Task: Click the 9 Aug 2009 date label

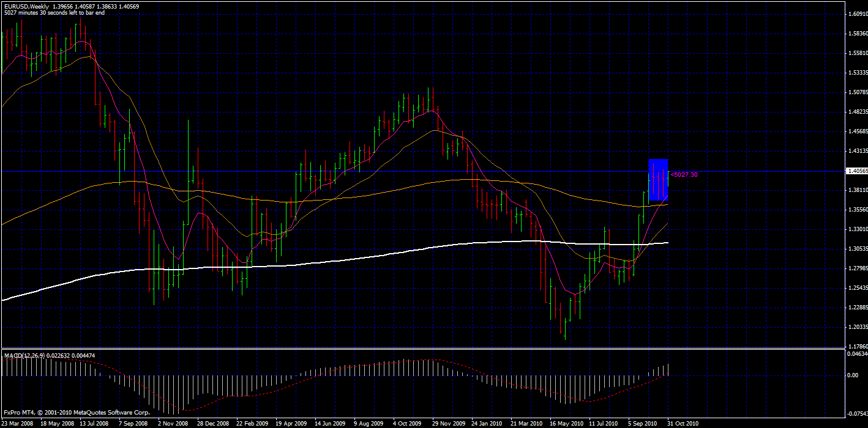Action: (x=369, y=423)
